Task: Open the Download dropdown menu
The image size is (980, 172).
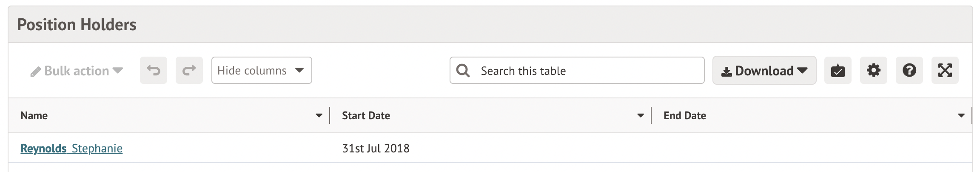Action: pos(764,71)
